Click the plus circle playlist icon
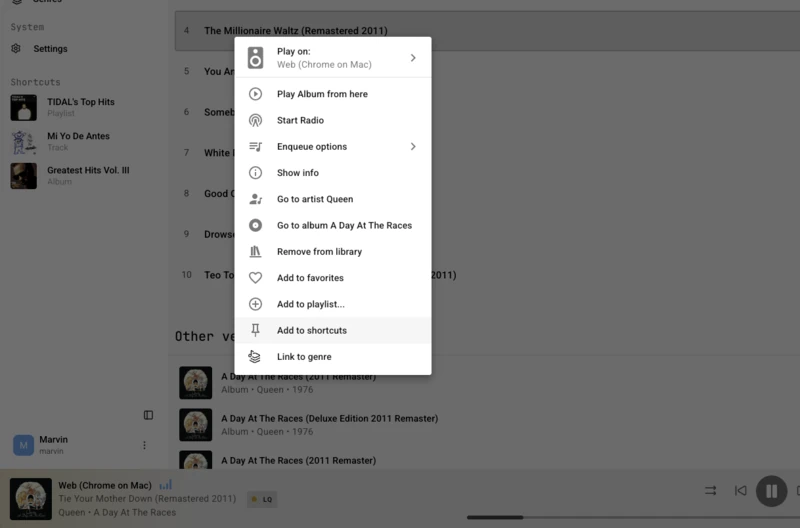800x528 pixels. click(255, 304)
